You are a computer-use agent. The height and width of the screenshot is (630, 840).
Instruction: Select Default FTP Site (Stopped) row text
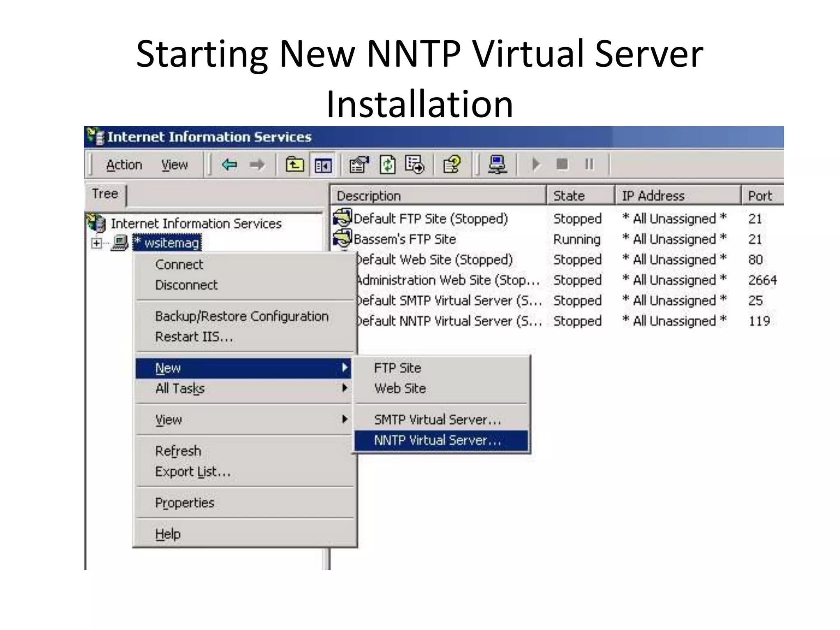pyautogui.click(x=431, y=219)
